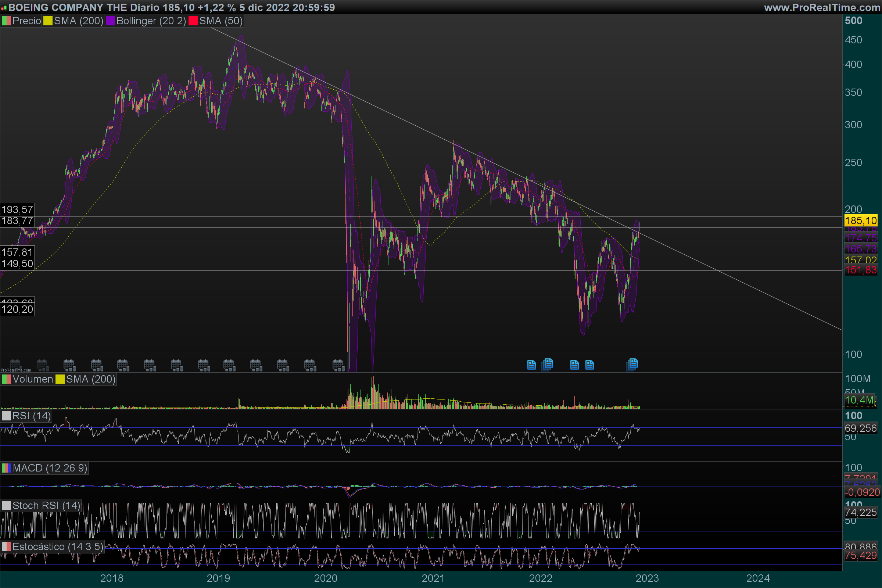Select the Volumen legend label
The width and height of the screenshot is (882, 588).
click(33, 379)
